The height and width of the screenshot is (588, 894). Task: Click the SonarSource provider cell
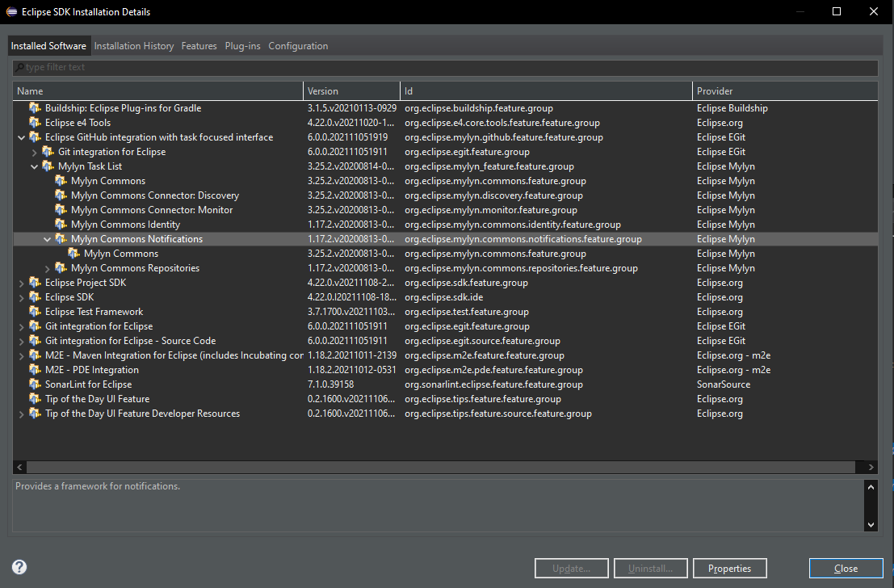724,384
